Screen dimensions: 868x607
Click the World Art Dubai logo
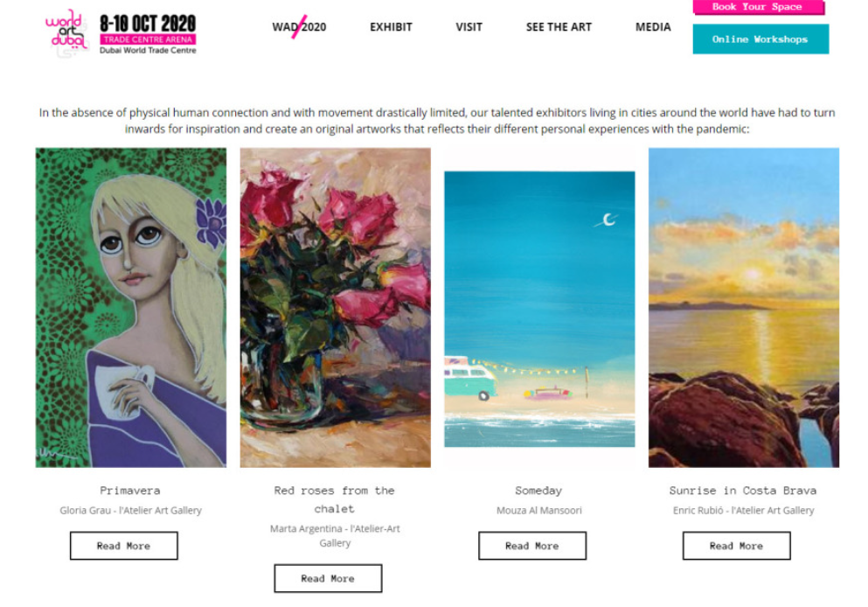pyautogui.click(x=67, y=32)
